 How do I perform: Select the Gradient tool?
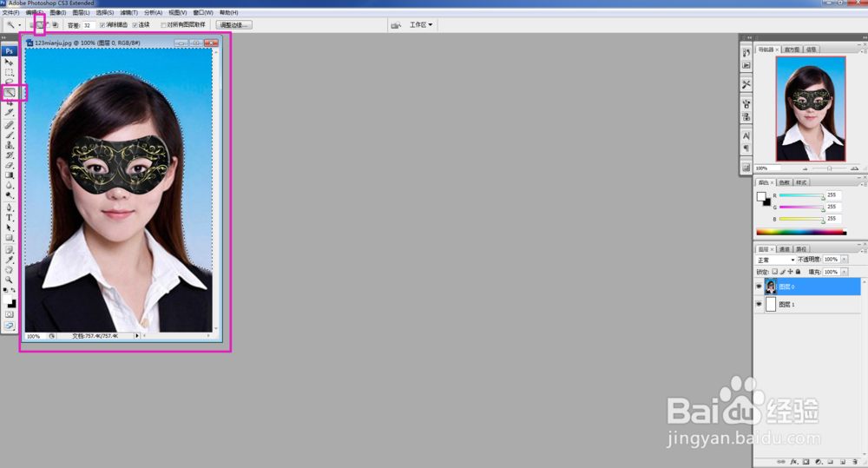[9, 175]
